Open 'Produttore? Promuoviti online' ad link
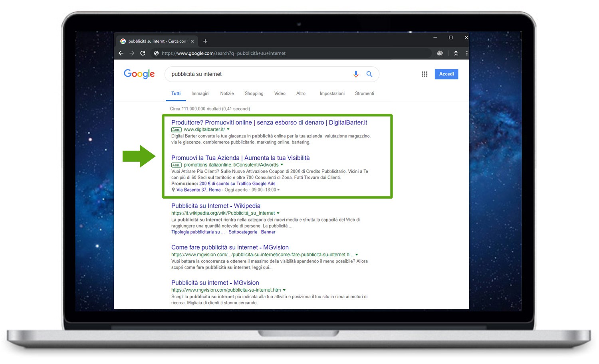Image resolution: width=599 pixels, height=364 pixels. [x=269, y=123]
